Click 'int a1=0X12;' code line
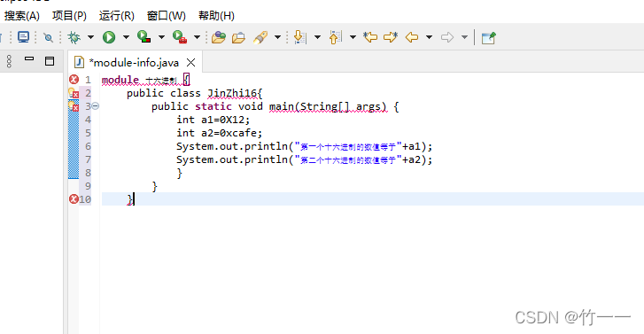 [213, 120]
